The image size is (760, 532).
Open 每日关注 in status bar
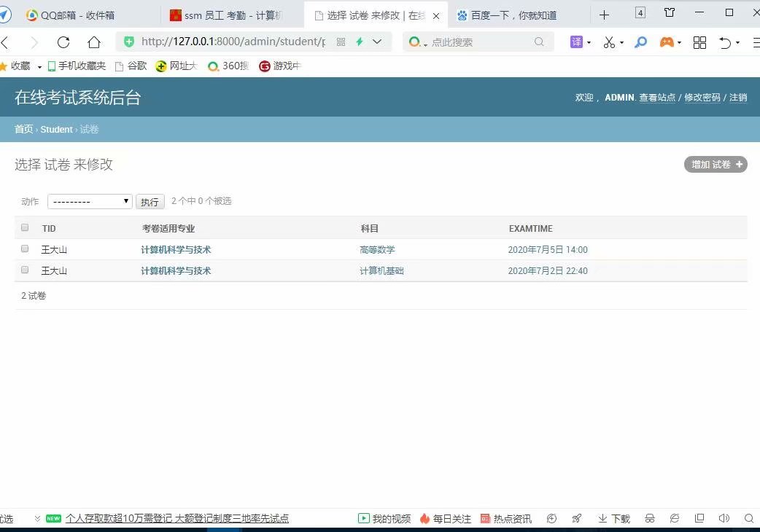(x=446, y=518)
